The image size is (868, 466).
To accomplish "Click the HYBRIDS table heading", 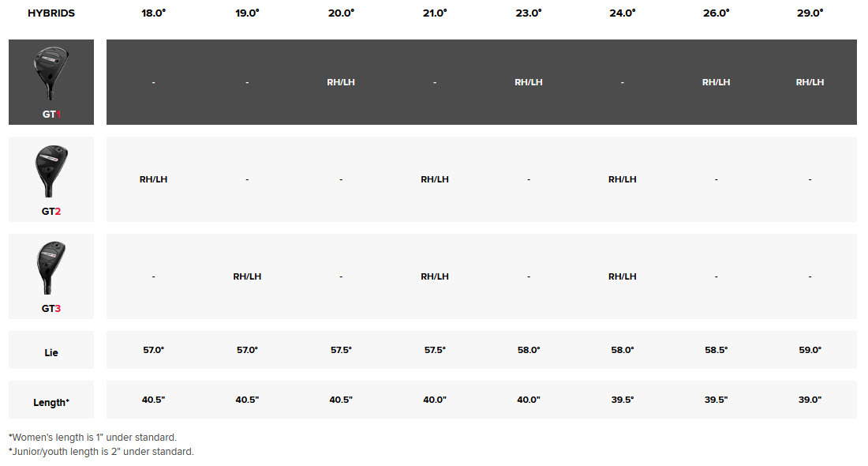I will tap(51, 13).
